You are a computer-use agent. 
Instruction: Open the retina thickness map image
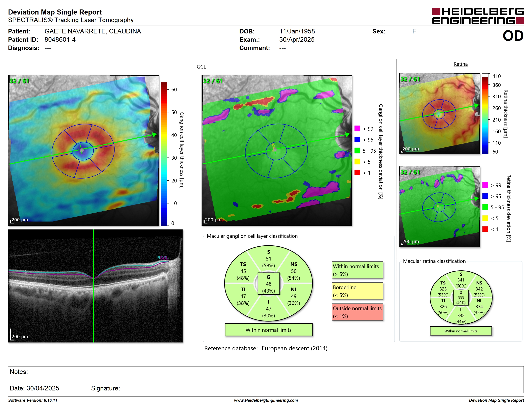[439, 113]
